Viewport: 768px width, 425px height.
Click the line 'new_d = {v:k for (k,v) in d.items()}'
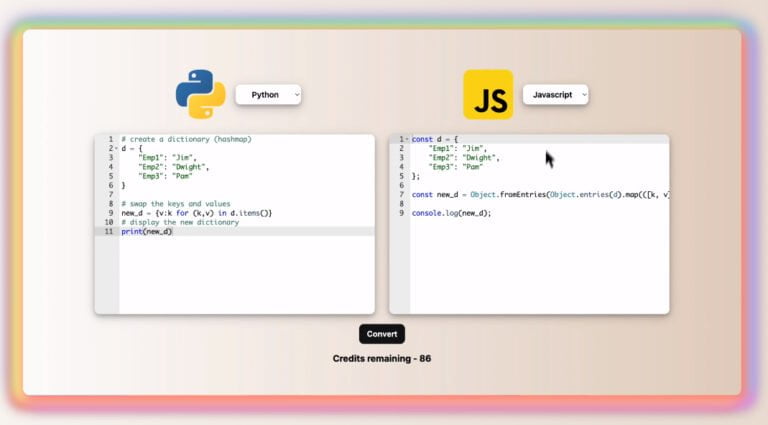pyautogui.click(x=196, y=213)
